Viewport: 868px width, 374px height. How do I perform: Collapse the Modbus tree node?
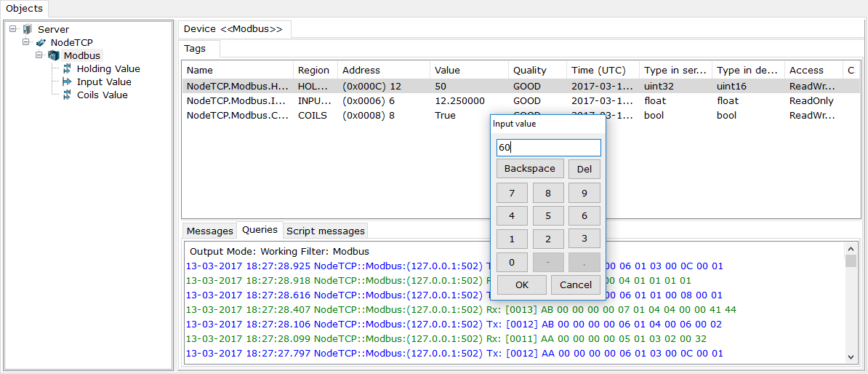point(39,55)
